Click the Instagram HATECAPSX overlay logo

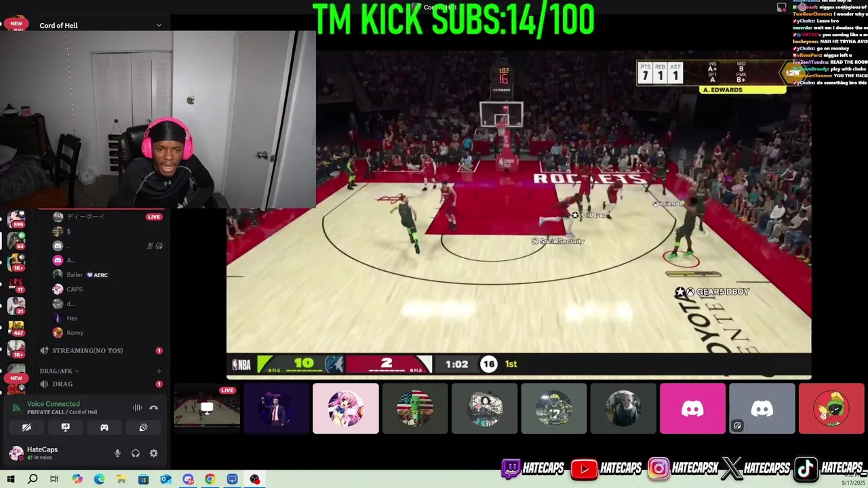pyautogui.click(x=682, y=468)
